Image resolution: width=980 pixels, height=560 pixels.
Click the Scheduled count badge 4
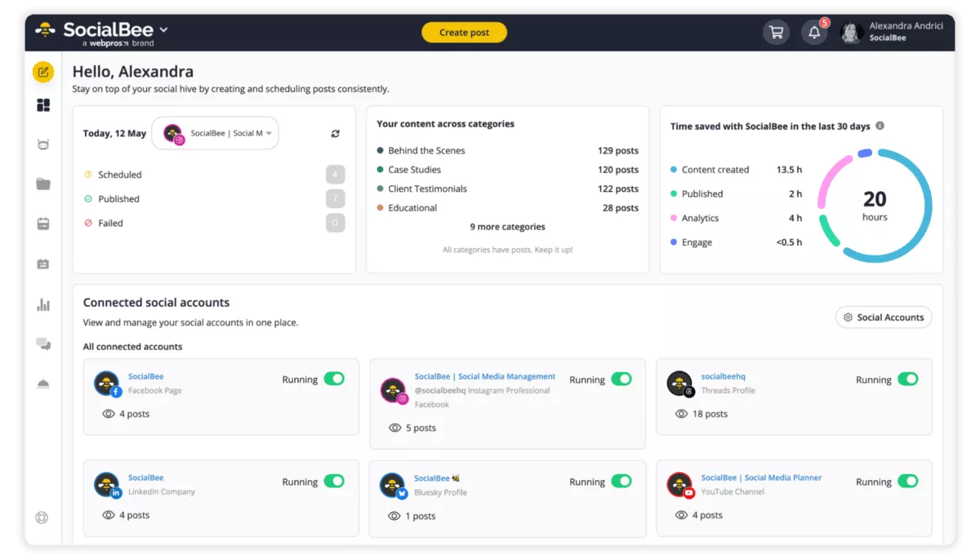(335, 175)
